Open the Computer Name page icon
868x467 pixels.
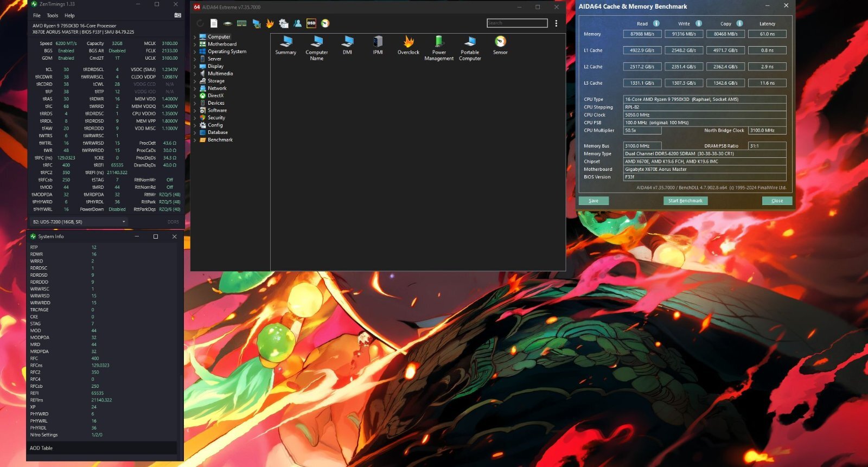coord(317,48)
